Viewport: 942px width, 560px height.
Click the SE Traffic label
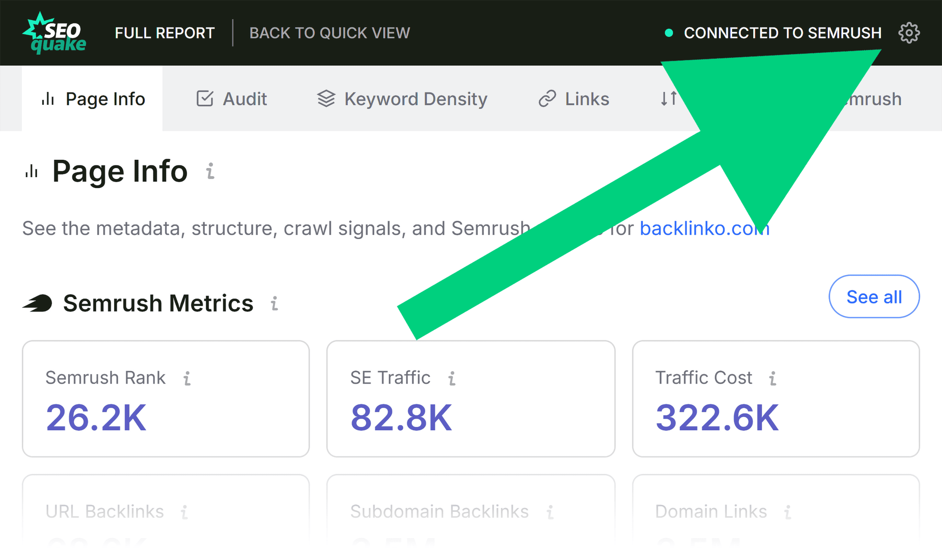pos(390,378)
